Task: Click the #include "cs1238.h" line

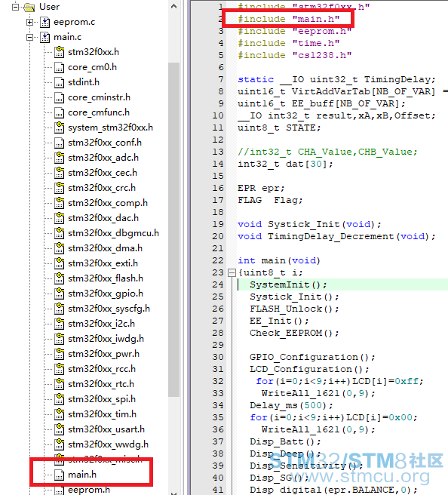Action: 294,55
